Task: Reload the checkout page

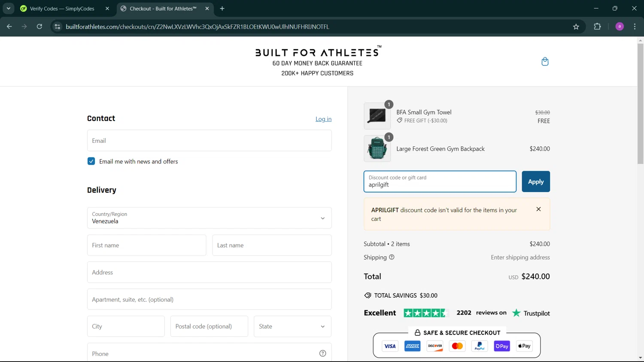Action: coord(39,27)
